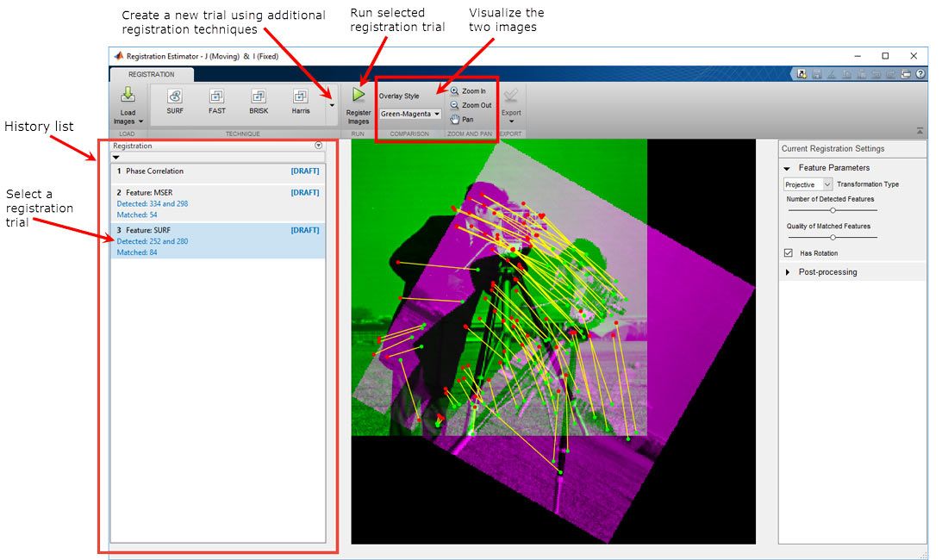
Task: Select the Harris feature technique
Action: [x=299, y=101]
